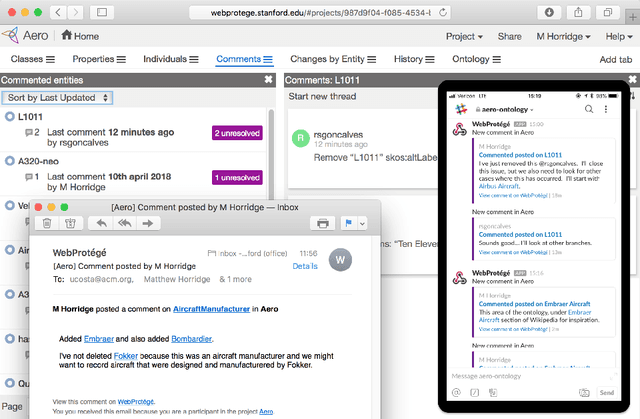Click the Add tab button
This screenshot has height=419, width=640.
614,60
